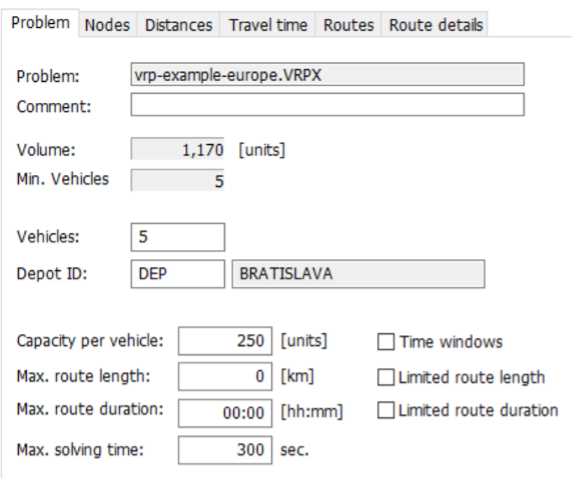This screenshot has width=574, height=480.
Task: Click the Problem filename field
Action: click(x=328, y=75)
